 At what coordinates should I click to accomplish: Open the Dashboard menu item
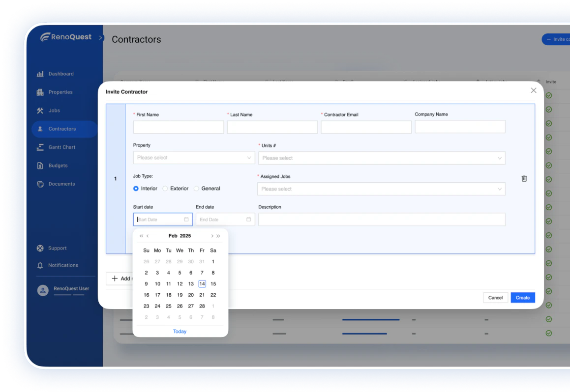pos(61,74)
